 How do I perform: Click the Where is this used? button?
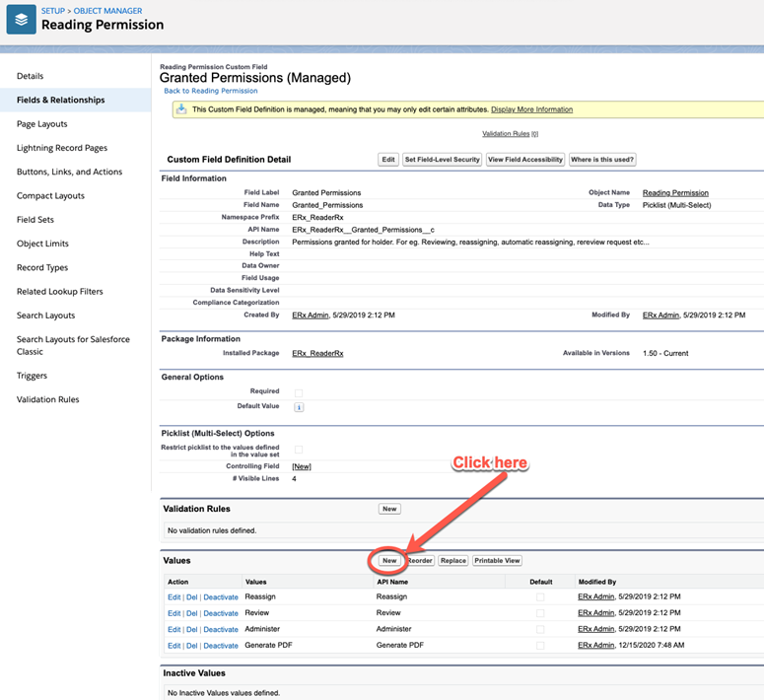[601, 160]
